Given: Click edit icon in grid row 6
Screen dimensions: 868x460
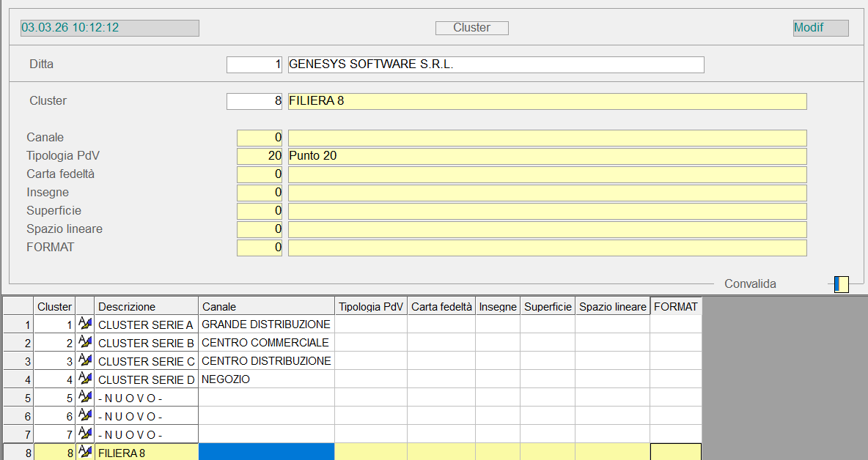Looking at the screenshot, I should (85, 415).
